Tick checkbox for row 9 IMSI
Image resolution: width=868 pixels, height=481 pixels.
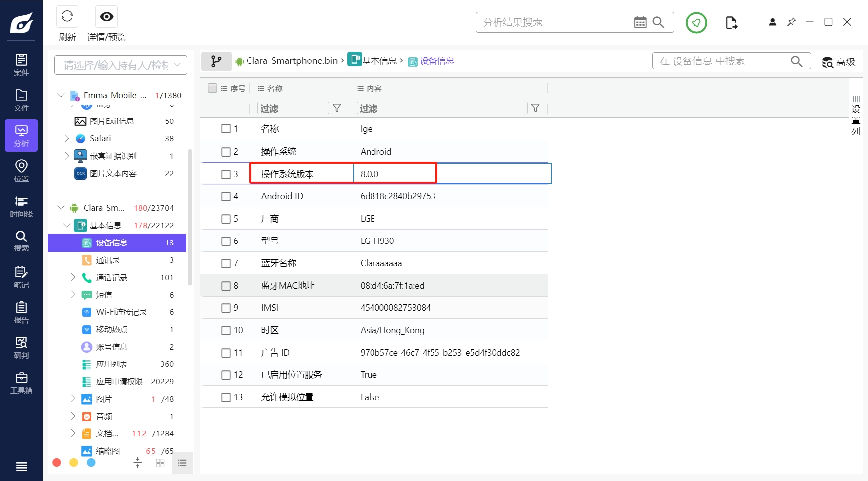226,308
